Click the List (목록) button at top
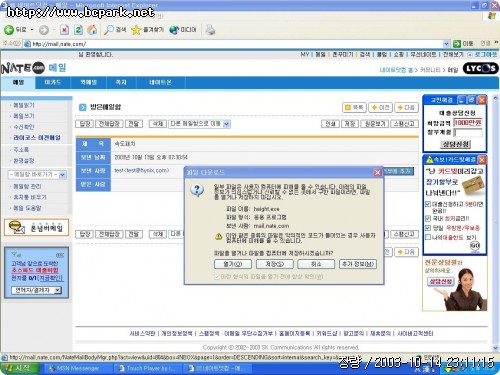 (354, 107)
